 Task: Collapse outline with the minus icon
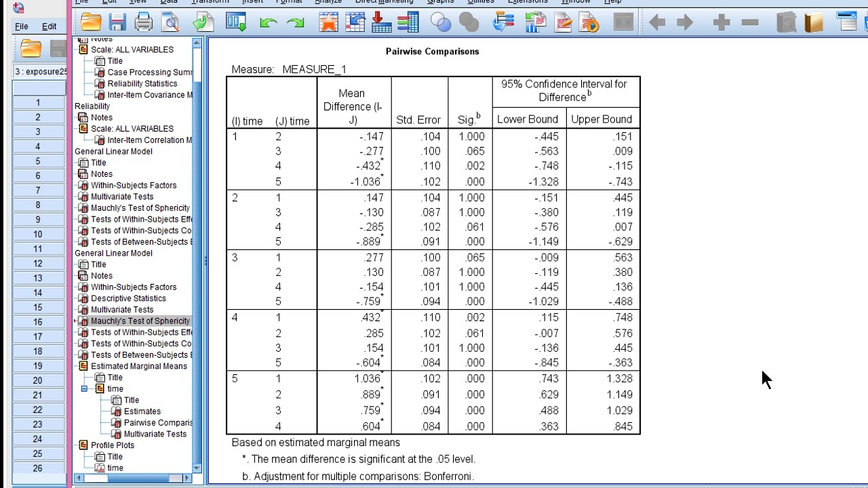click(x=750, y=22)
